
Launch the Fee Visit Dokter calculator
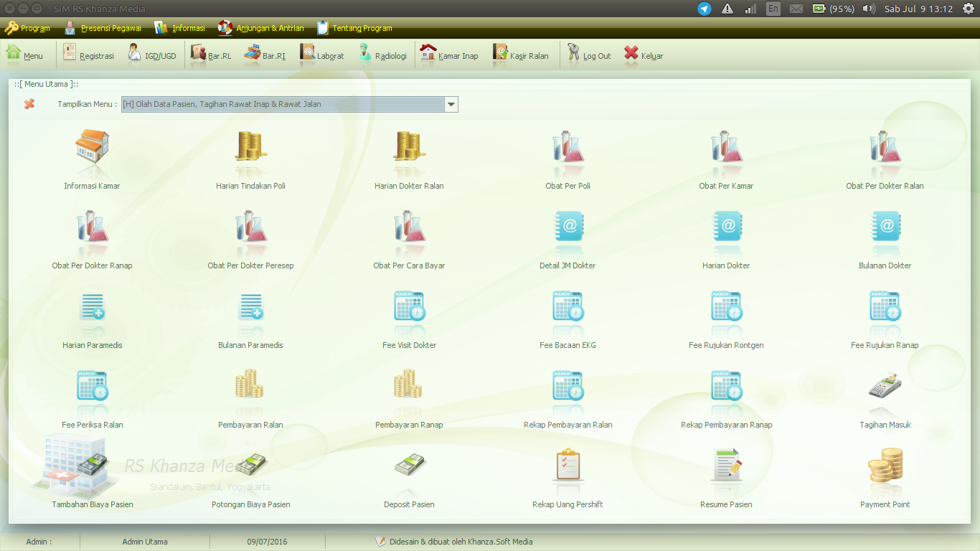[x=409, y=312]
